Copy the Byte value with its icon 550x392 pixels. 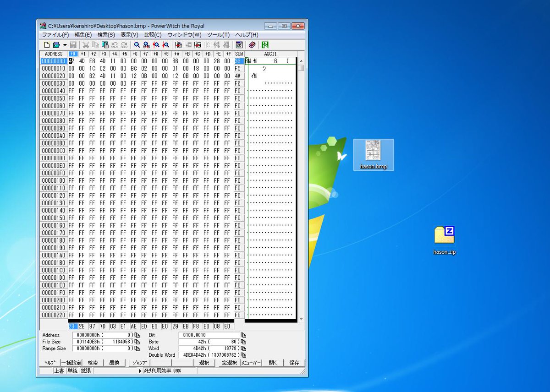[243, 342]
